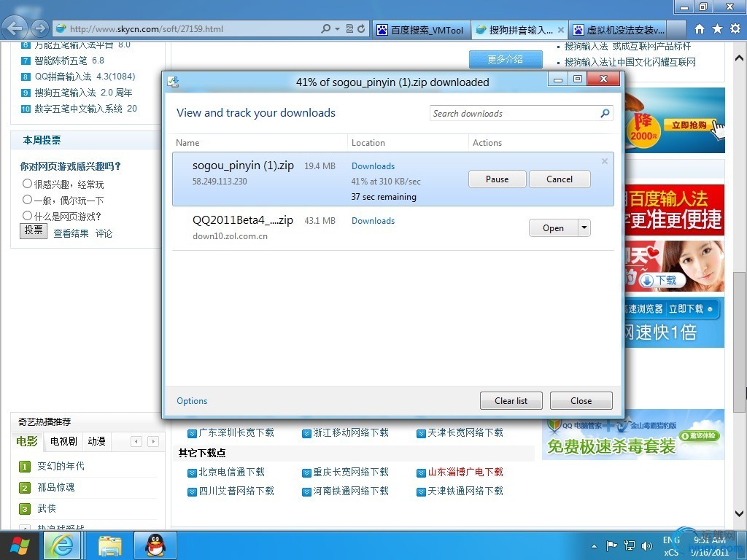Click the network tray icon
Screen dimensions: 747x560
[630, 545]
